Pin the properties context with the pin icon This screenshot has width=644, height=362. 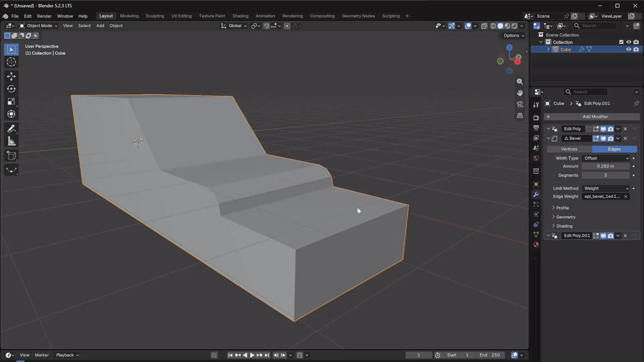coord(636,104)
